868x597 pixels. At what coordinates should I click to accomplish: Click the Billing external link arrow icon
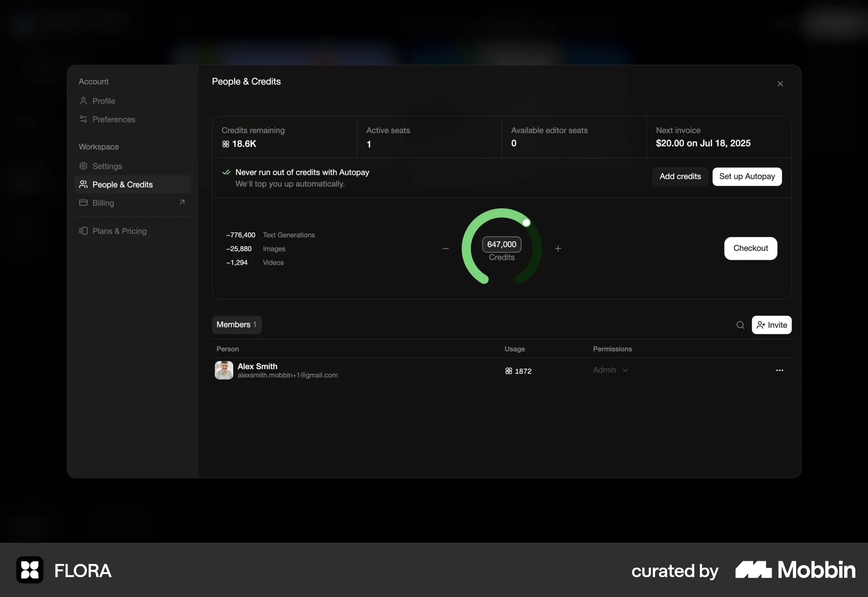182,202
